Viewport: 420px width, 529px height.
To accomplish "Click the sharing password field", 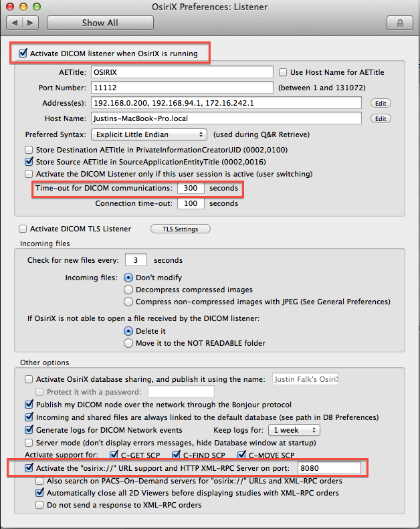I will click(181, 392).
